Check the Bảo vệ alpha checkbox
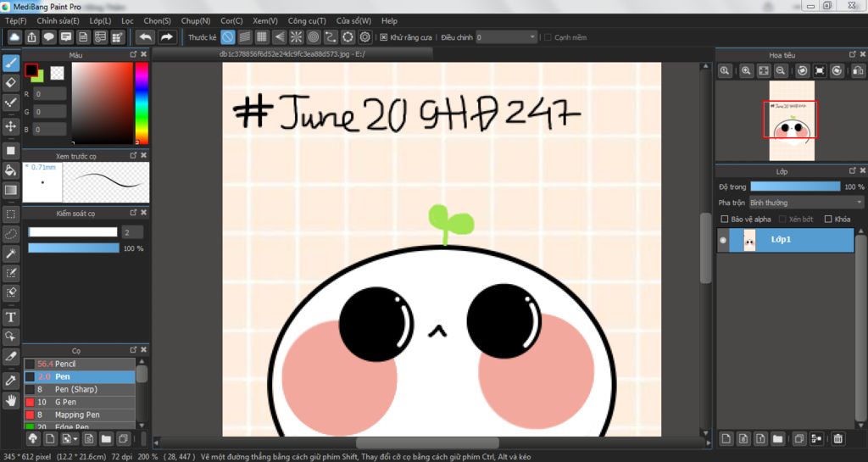Viewport: 868px width, 462px height. 724,219
